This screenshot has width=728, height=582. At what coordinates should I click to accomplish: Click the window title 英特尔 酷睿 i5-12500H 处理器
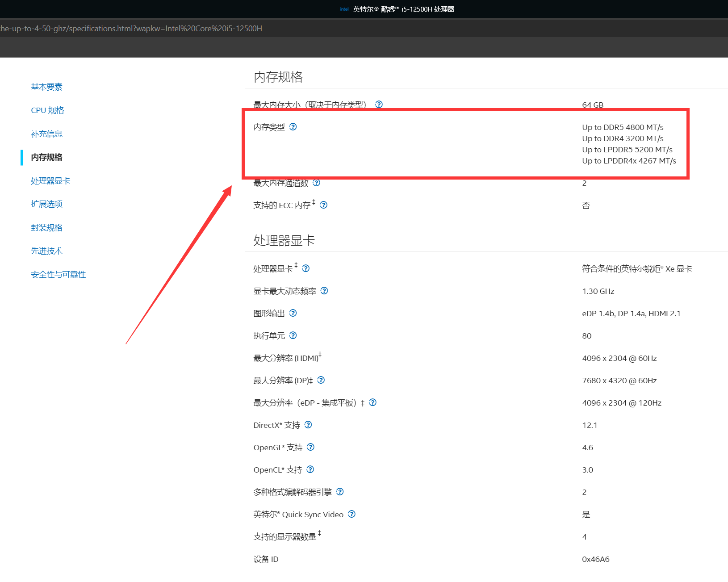click(x=404, y=9)
